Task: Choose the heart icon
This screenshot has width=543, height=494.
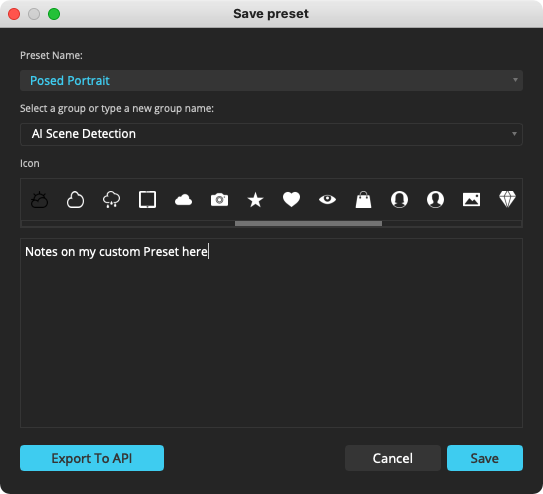Action: pyautogui.click(x=292, y=200)
